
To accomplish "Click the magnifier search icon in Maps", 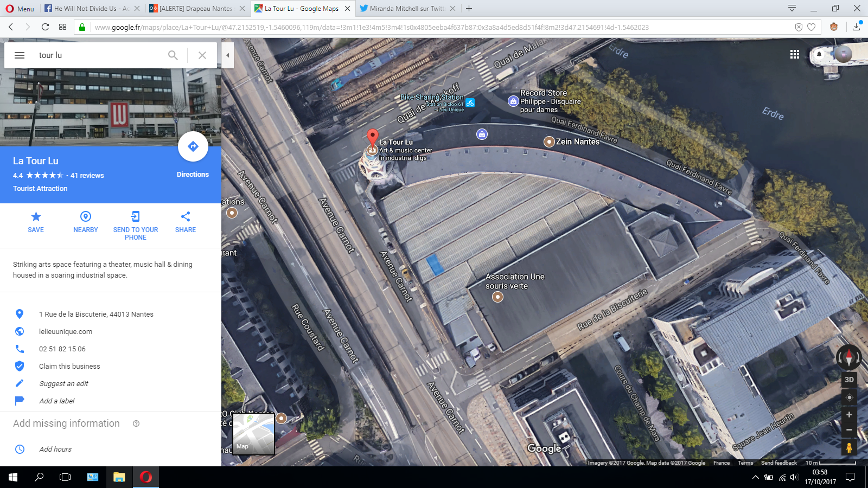I will pyautogui.click(x=173, y=55).
